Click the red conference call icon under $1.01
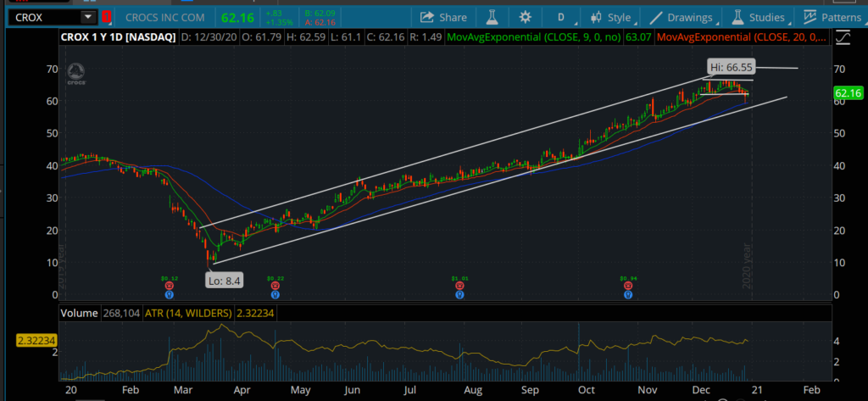 click(x=459, y=286)
